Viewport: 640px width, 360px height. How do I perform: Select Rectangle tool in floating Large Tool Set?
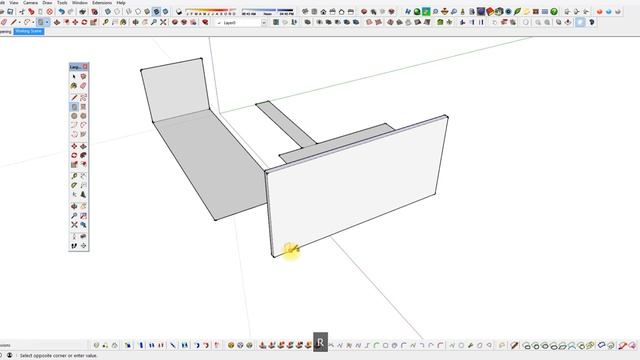pyautogui.click(x=74, y=107)
